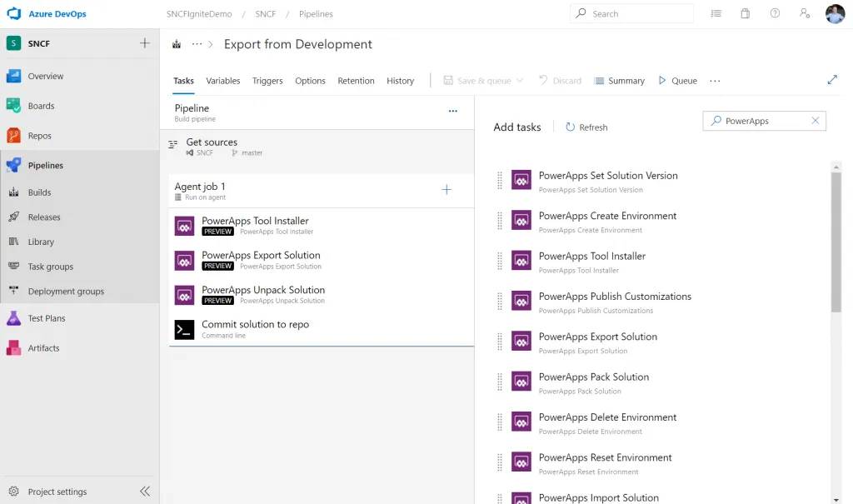This screenshot has width=853, height=504.
Task: Click the header Search box
Action: click(631, 13)
